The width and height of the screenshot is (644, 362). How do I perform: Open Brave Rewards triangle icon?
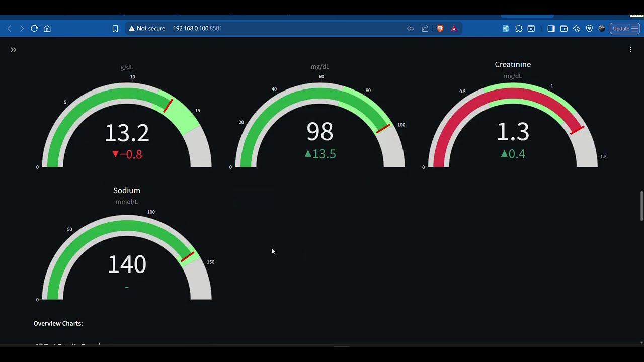pyautogui.click(x=454, y=29)
